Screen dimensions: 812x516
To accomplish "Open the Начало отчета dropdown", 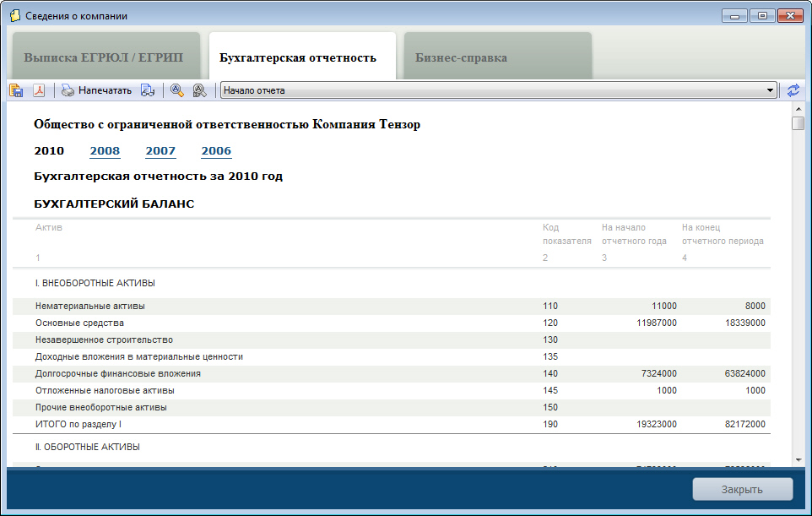I will tap(499, 90).
